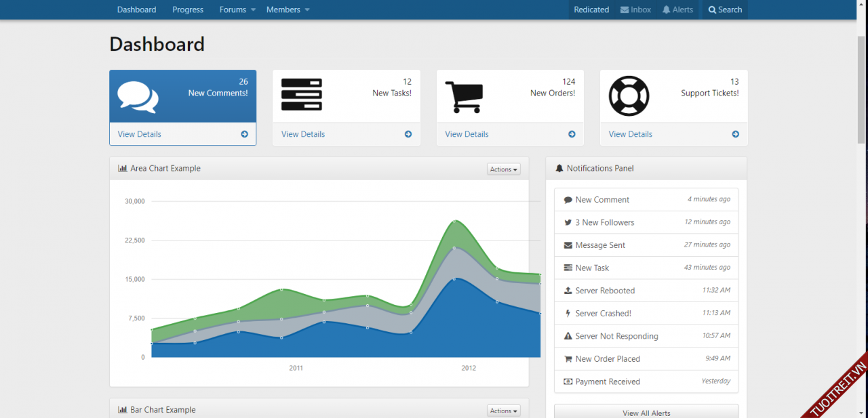Image resolution: width=868 pixels, height=418 pixels.
Task: Click the comment icon beside New Comment
Action: click(568, 200)
